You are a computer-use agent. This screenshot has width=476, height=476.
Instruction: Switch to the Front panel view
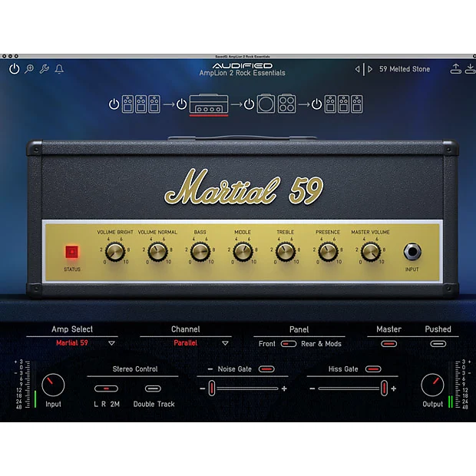pyautogui.click(x=267, y=344)
